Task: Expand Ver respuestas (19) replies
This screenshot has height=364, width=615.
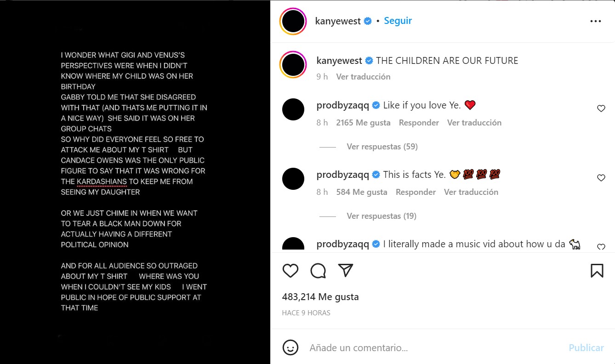Action: coord(382,216)
